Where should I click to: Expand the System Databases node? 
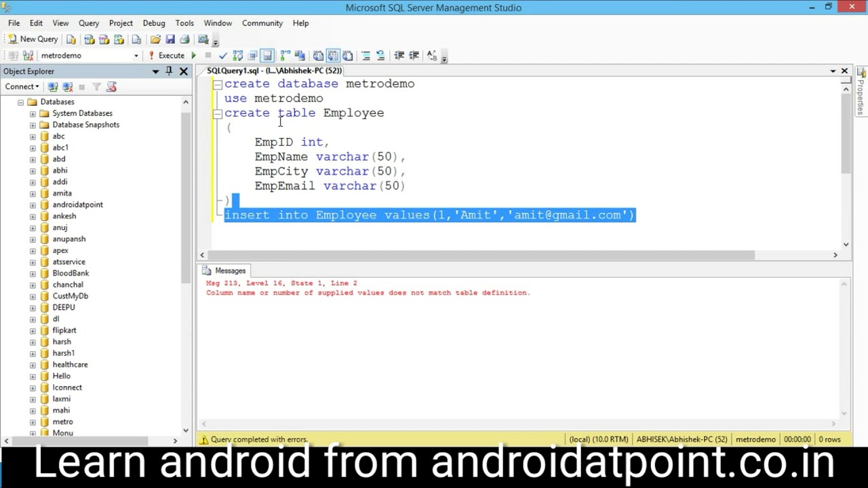[x=33, y=114]
